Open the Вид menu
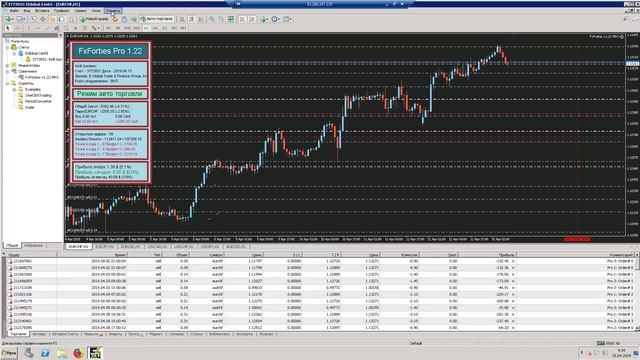 point(27,11)
